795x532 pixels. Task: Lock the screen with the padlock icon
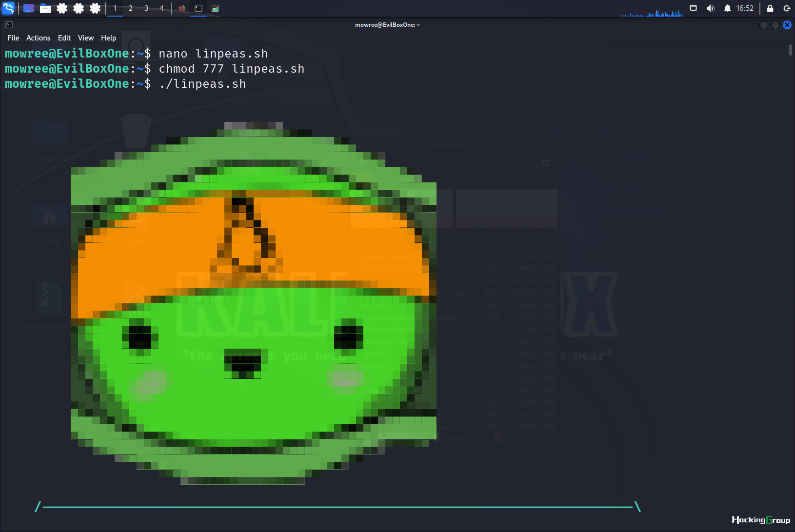770,8
